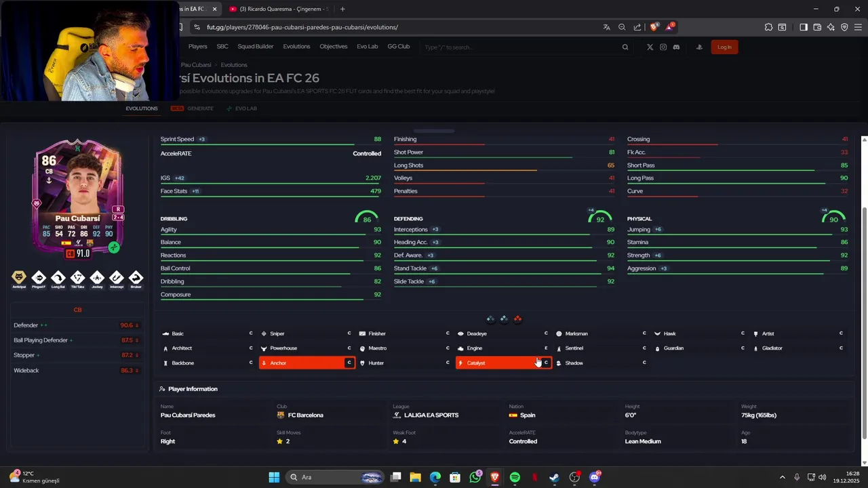Expand the Ball Playing Defender rating arrow

(x=137, y=340)
